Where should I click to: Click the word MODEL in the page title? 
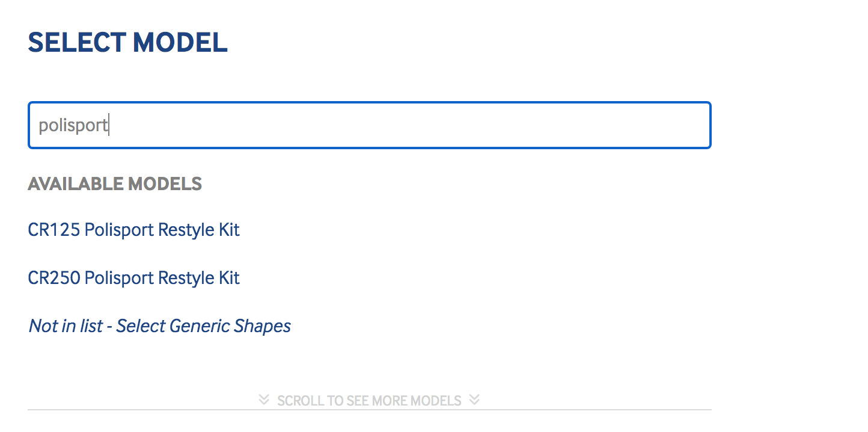(180, 43)
